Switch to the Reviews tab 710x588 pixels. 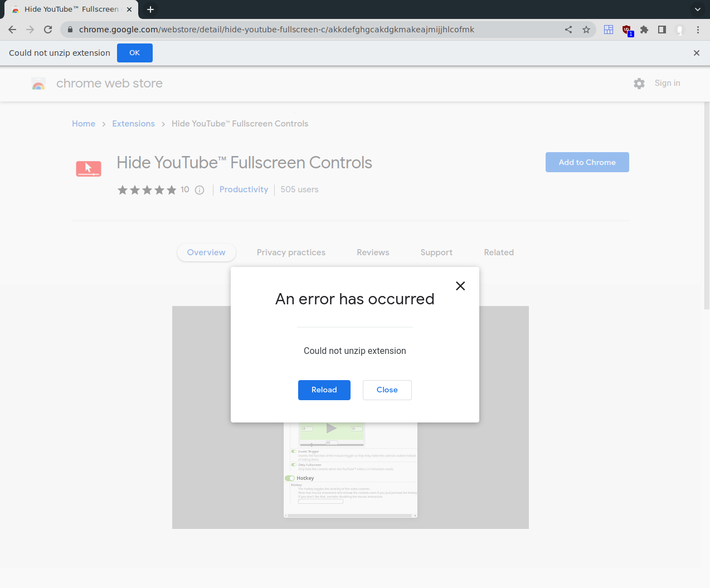click(x=372, y=252)
